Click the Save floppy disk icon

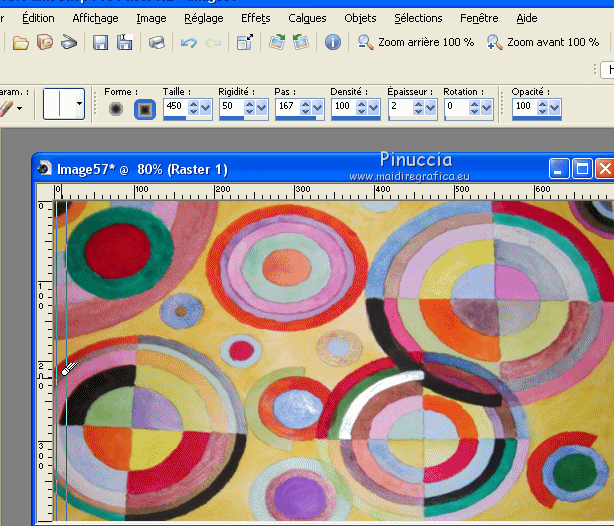click(101, 42)
